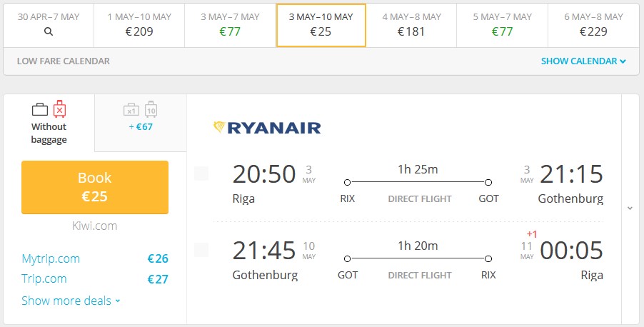Screen dimensions: 644x327
Task: Click the grey 10 kg luggage icon
Action: click(x=151, y=110)
